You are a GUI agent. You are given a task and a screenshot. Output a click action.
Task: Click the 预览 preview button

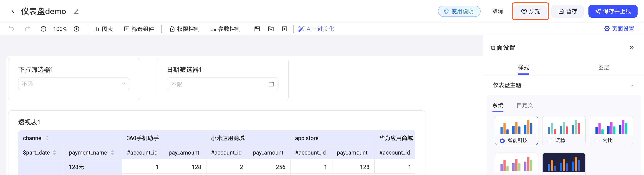tap(530, 11)
